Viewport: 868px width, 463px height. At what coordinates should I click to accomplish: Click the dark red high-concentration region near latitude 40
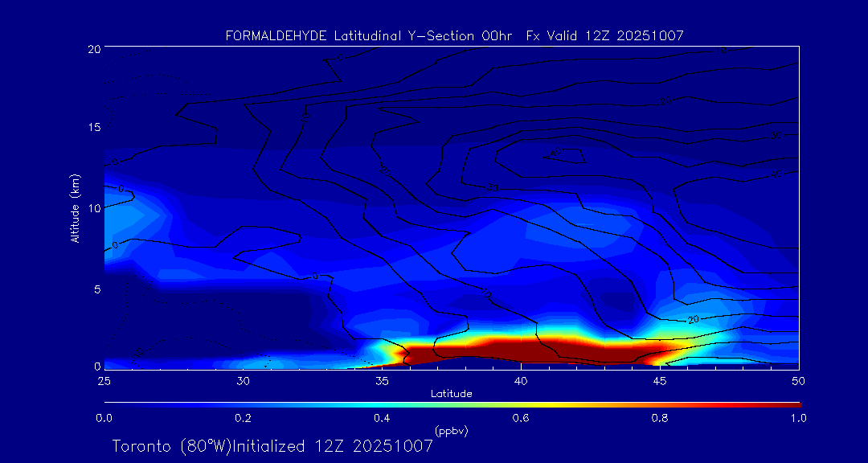521,350
